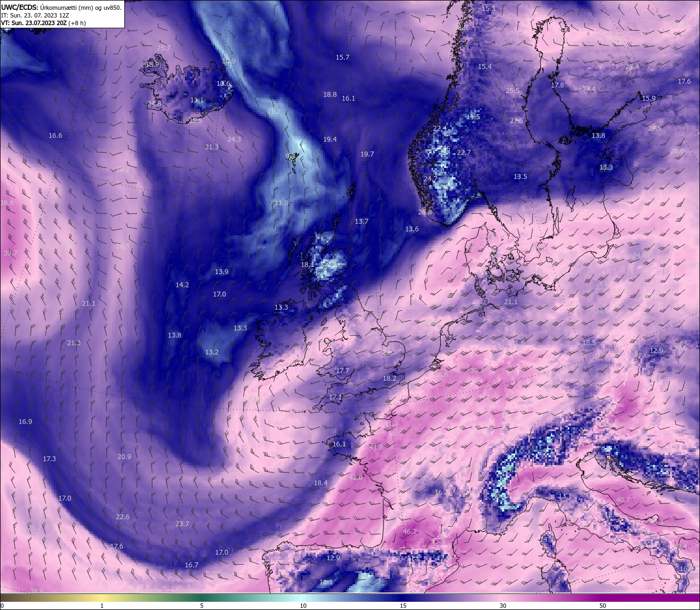Click the 17.3 value in the lower left
Screen dimensions: 700x610
(x=49, y=459)
